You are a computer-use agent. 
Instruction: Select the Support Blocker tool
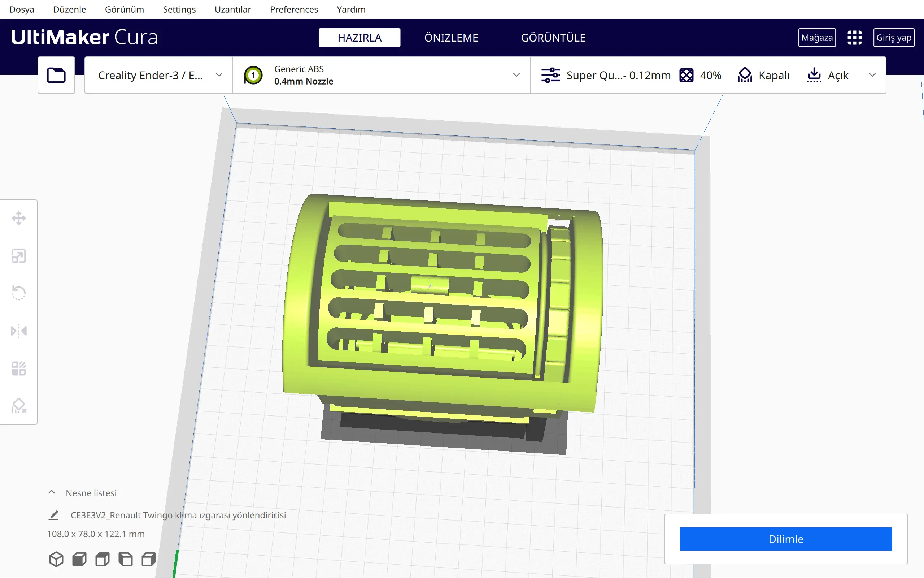pyautogui.click(x=19, y=406)
